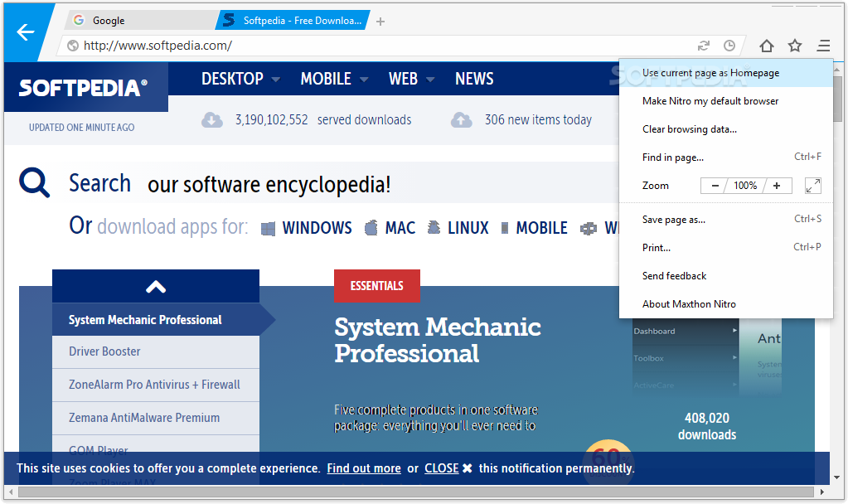Click UPDATED ONE MINUTE AGO text
The height and width of the screenshot is (504, 848).
tap(82, 128)
